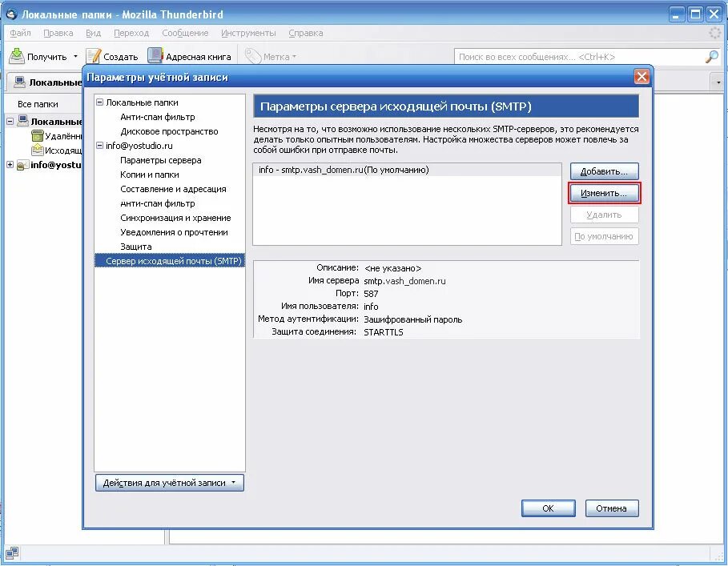Open the Правка menu

click(x=58, y=33)
